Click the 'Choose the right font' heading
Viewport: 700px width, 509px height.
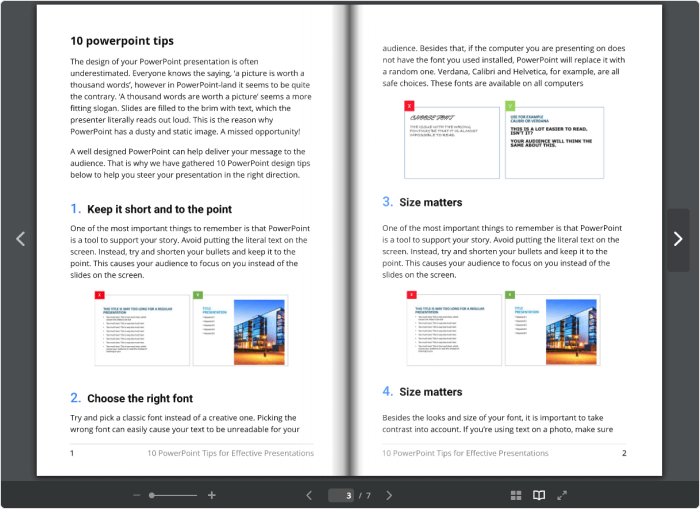(139, 398)
